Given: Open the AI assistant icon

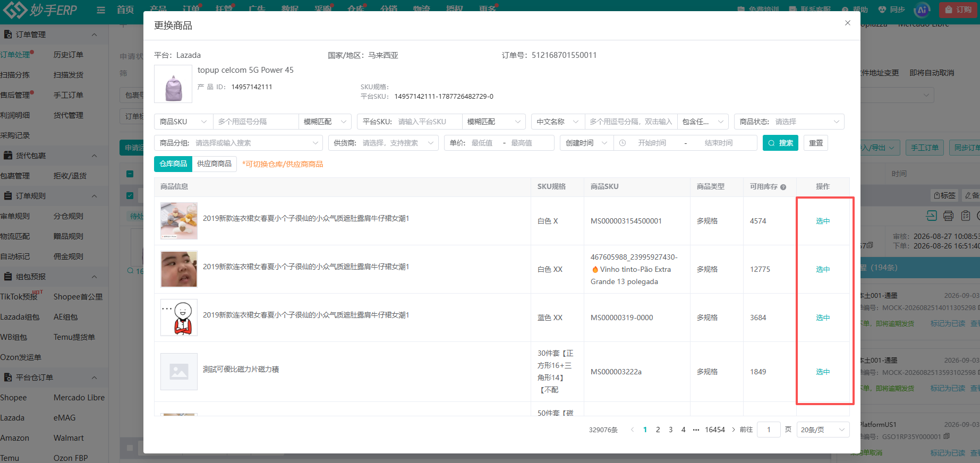Looking at the screenshot, I should [923, 10].
